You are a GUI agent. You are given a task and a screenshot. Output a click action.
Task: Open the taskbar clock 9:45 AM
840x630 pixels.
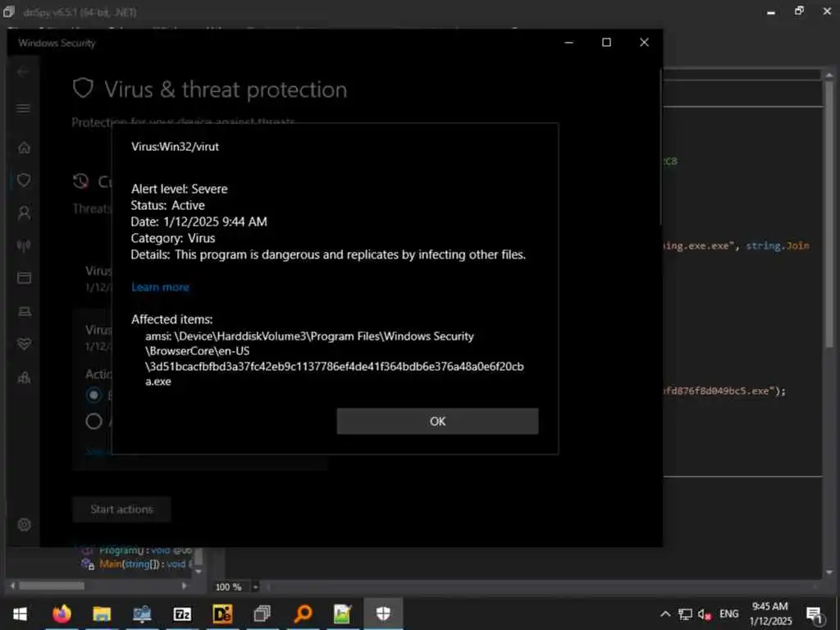[x=770, y=614]
